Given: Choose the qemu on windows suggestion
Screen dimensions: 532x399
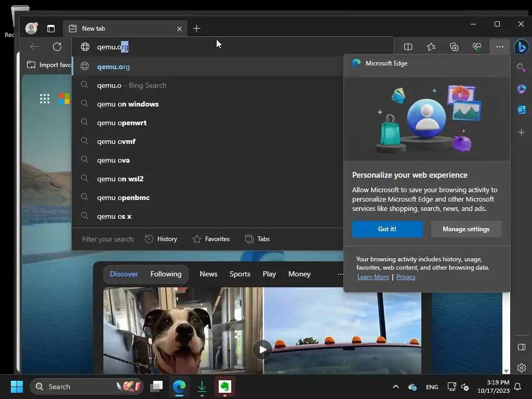Looking at the screenshot, I should pyautogui.click(x=208, y=104).
